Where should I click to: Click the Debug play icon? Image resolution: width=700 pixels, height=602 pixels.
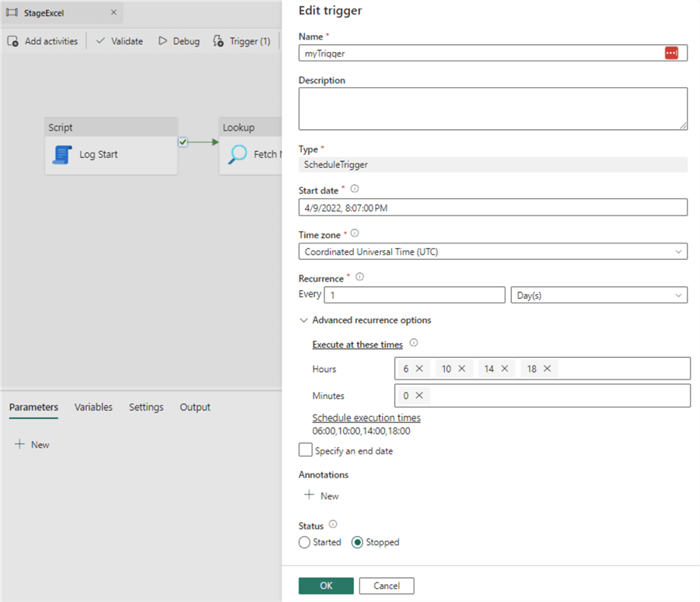(x=163, y=41)
